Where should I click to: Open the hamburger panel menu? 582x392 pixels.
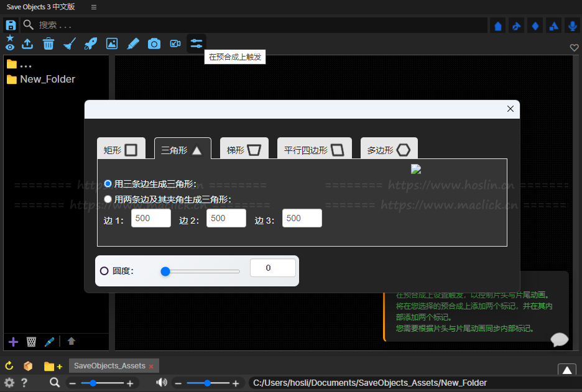point(94,7)
